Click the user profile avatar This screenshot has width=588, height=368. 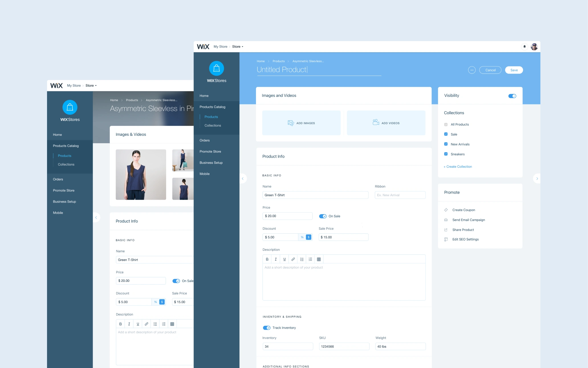click(534, 46)
